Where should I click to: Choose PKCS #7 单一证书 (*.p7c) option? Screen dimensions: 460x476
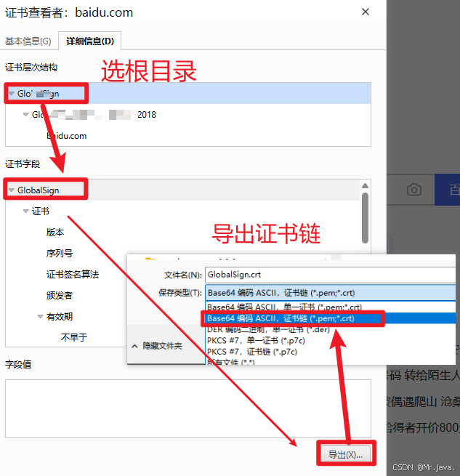331,340
